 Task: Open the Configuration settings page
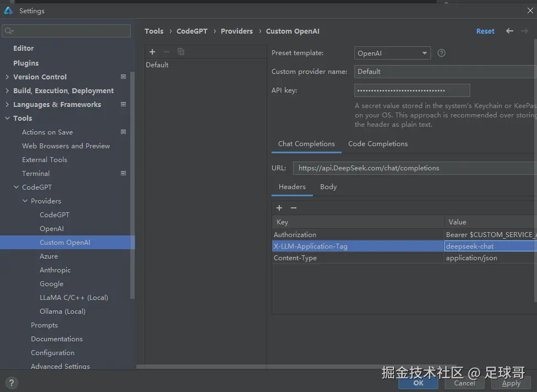(x=52, y=353)
